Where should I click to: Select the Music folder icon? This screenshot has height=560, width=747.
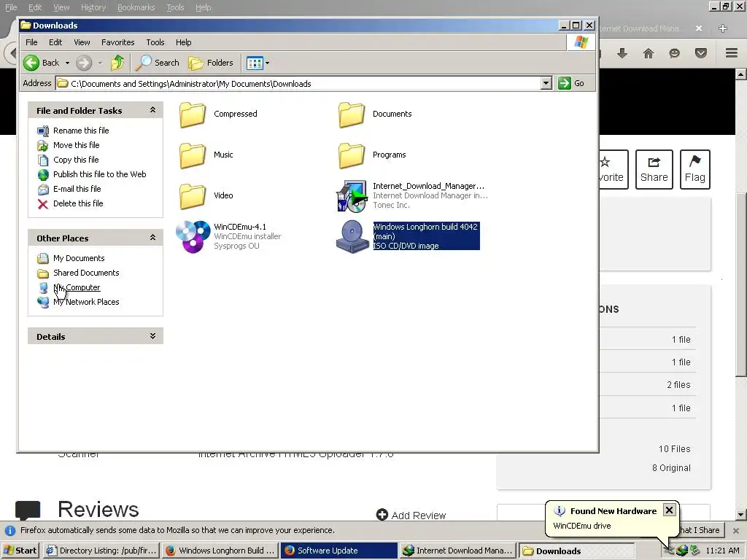point(193,155)
